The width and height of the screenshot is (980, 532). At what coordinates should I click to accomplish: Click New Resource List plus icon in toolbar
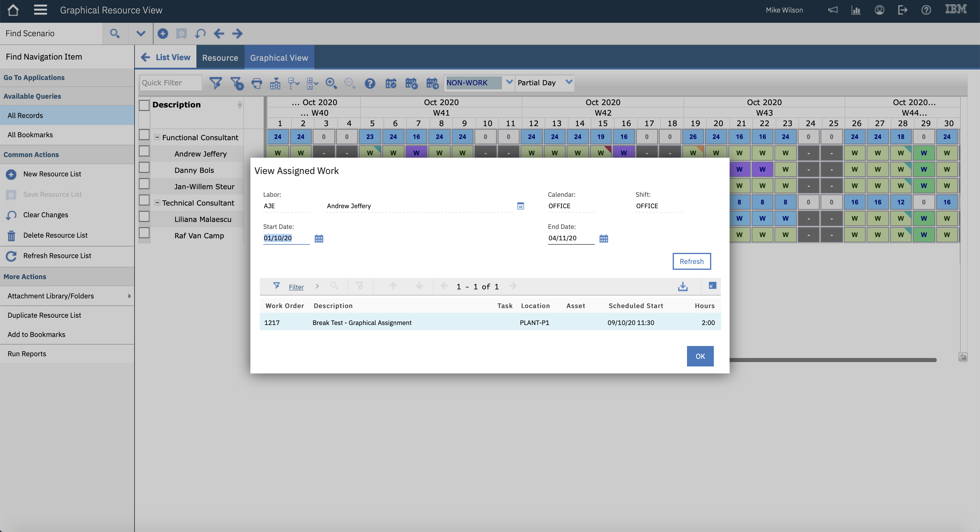click(x=163, y=34)
